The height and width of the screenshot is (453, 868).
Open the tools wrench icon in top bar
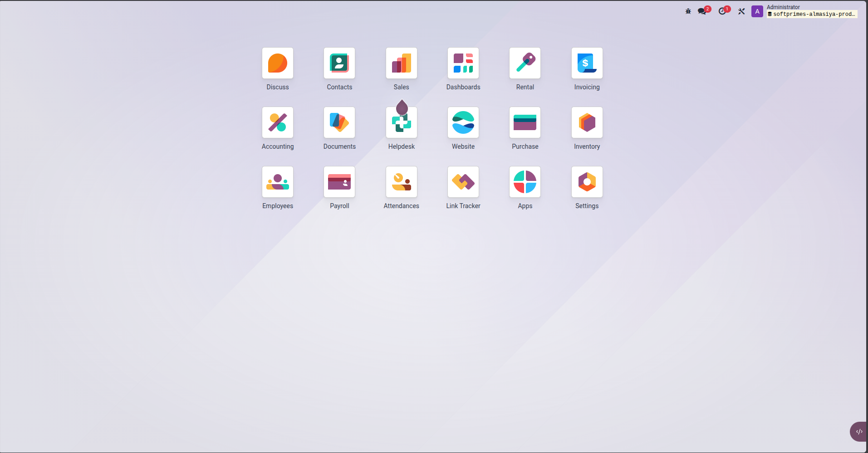coord(741,11)
